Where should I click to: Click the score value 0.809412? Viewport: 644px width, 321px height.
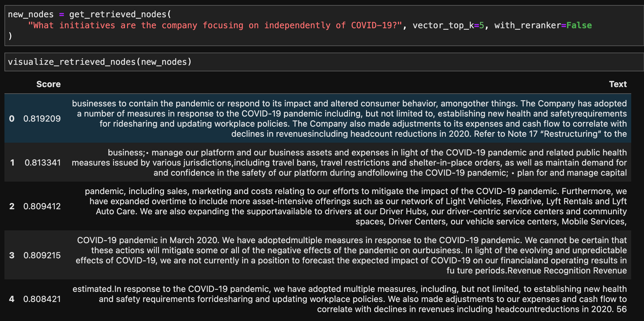(42, 206)
